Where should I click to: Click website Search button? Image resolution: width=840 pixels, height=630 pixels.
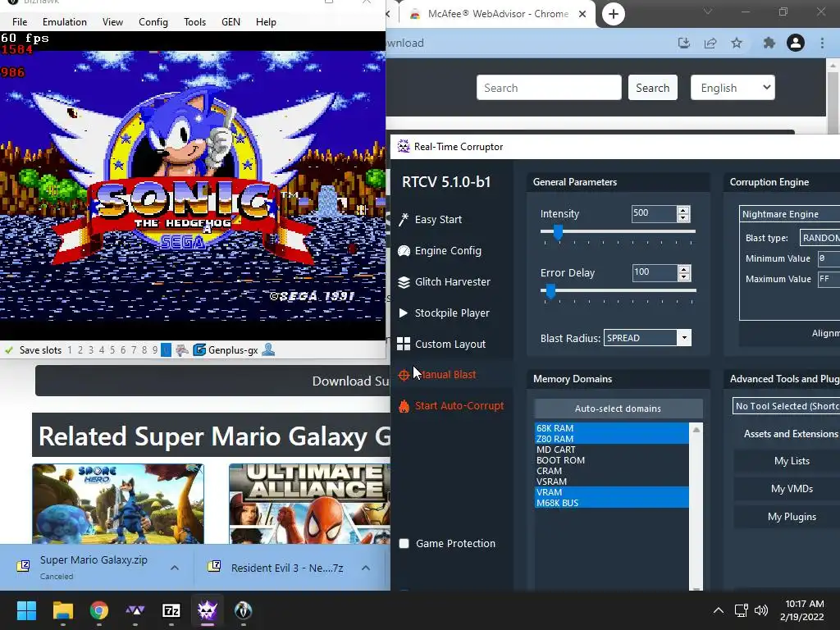pyautogui.click(x=652, y=88)
